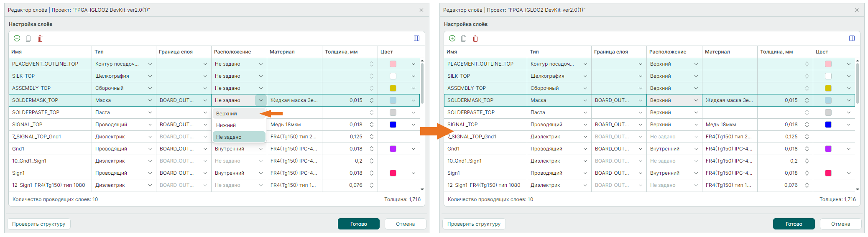Click the blue SIGNAL_TOP color swatch in left dialog
Viewport: 868px width, 237px height.
click(x=393, y=125)
